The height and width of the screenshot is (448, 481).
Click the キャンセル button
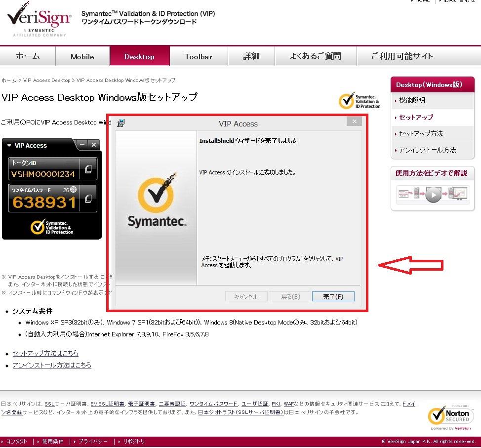click(x=246, y=296)
